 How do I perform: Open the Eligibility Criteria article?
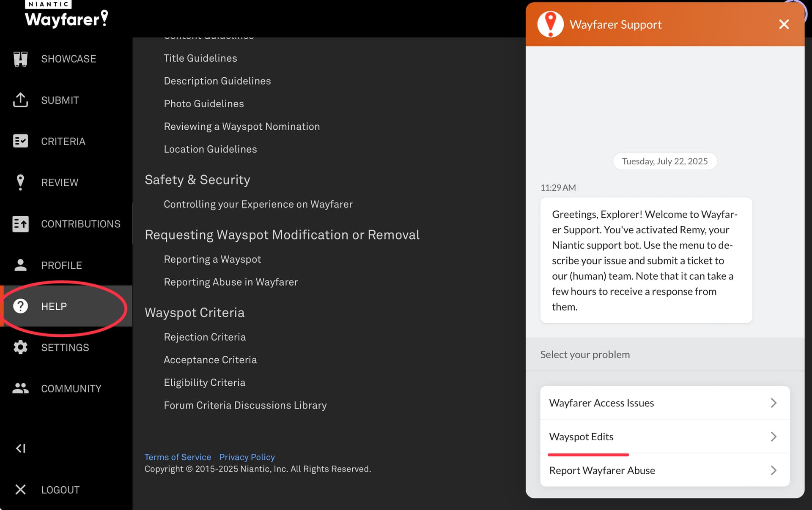point(204,382)
